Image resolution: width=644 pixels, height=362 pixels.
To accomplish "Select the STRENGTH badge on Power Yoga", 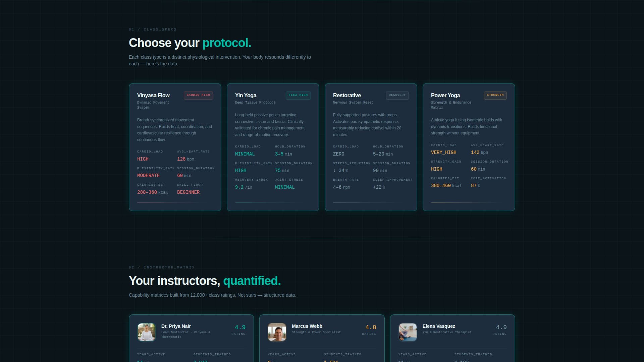I will pos(495,95).
